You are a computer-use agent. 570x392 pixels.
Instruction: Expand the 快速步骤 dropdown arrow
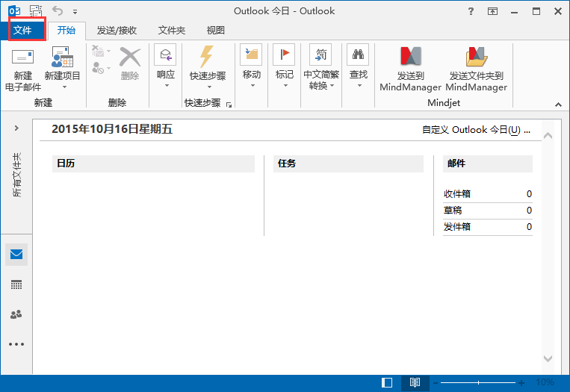(209, 87)
